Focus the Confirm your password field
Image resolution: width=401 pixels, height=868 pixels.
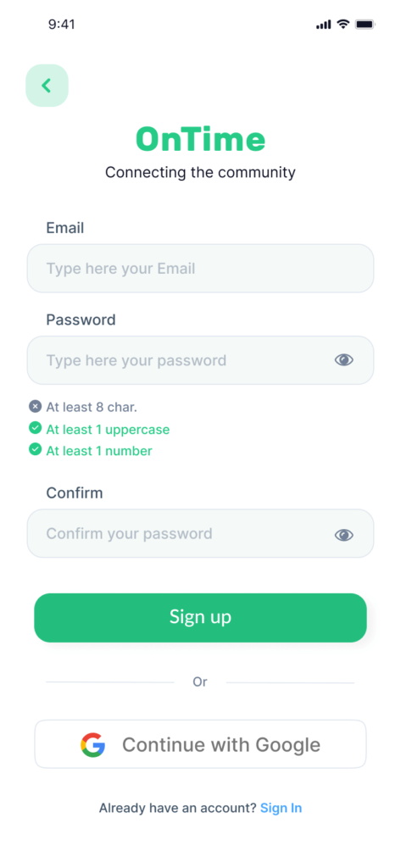200,534
